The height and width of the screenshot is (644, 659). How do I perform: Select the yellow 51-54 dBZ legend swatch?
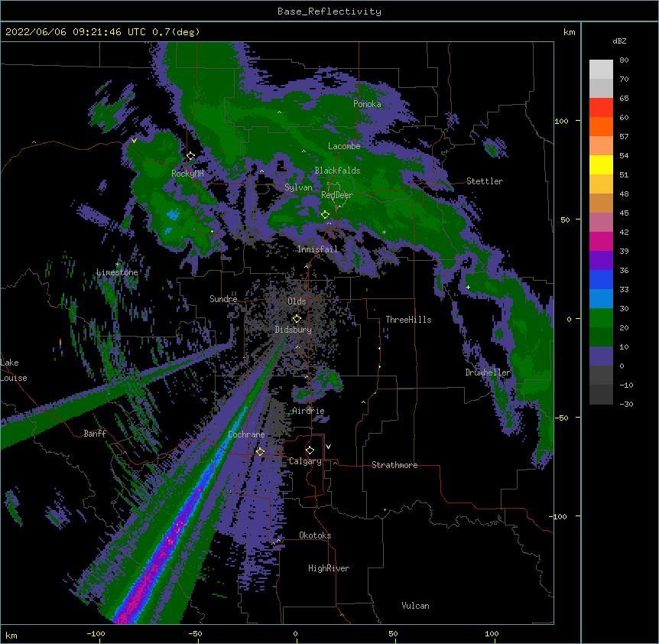(x=601, y=164)
